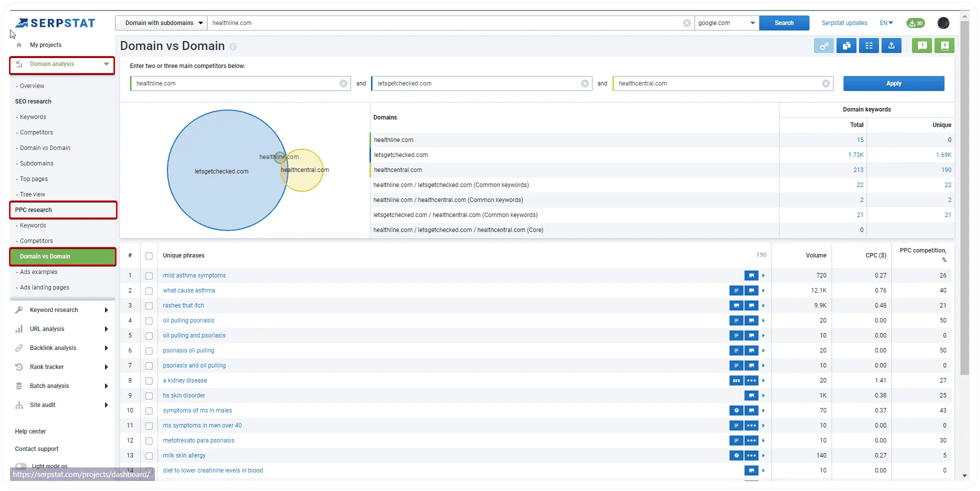Clear the letsgetchecked.com competitor field
The image size is (980, 491).
pyautogui.click(x=584, y=83)
